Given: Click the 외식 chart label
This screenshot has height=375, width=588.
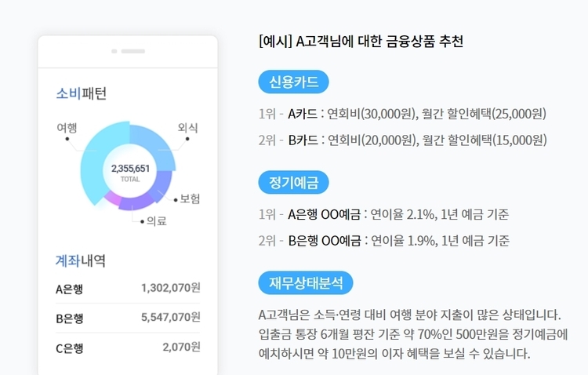Looking at the screenshot, I should 187,127.
